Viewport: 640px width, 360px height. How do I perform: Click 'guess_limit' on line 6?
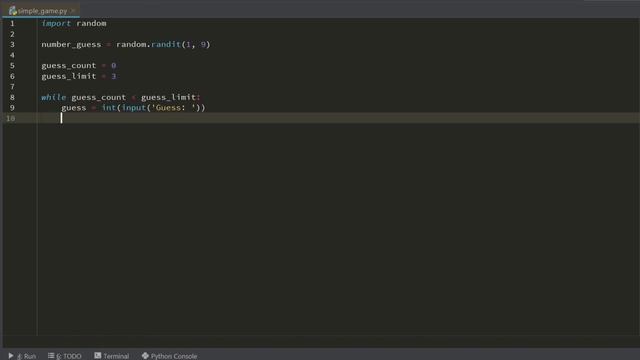pyautogui.click(x=69, y=76)
